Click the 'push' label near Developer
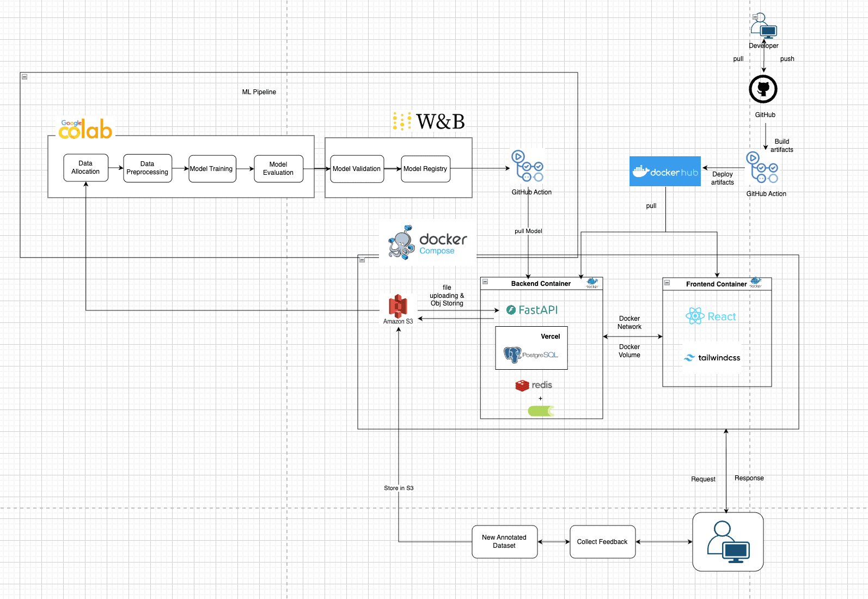868x599 pixels. tap(787, 59)
